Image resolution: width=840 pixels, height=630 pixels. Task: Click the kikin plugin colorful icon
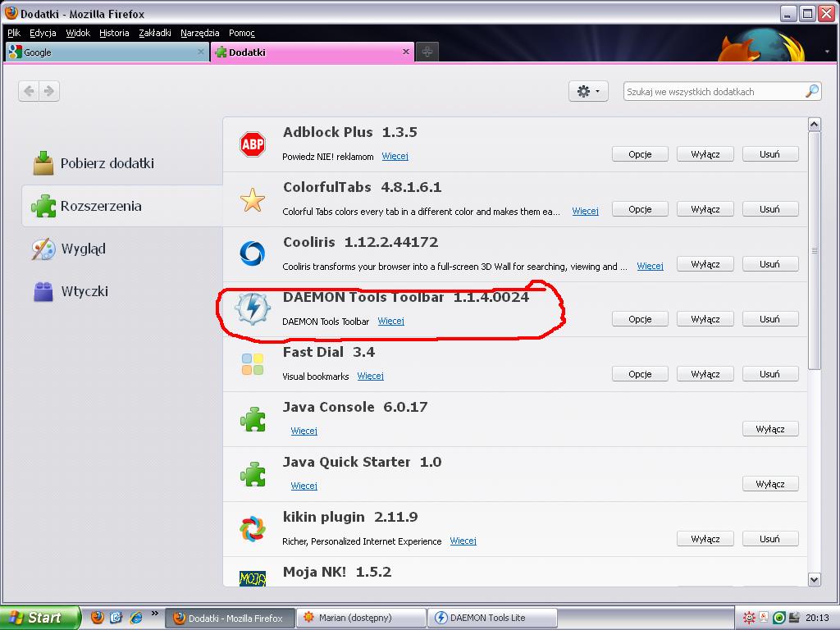(253, 529)
